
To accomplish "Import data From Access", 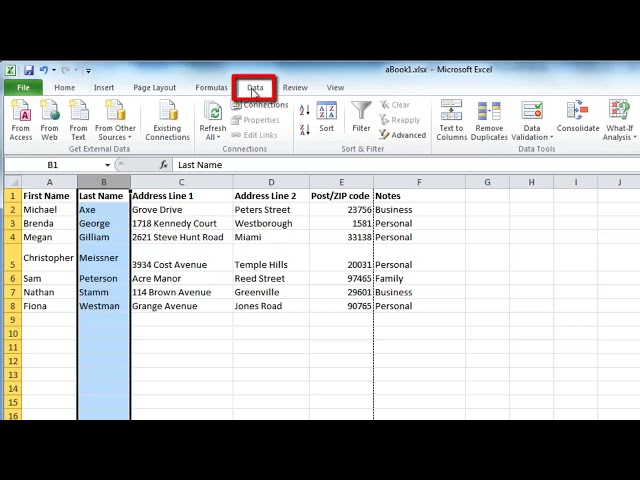I will click(20, 120).
